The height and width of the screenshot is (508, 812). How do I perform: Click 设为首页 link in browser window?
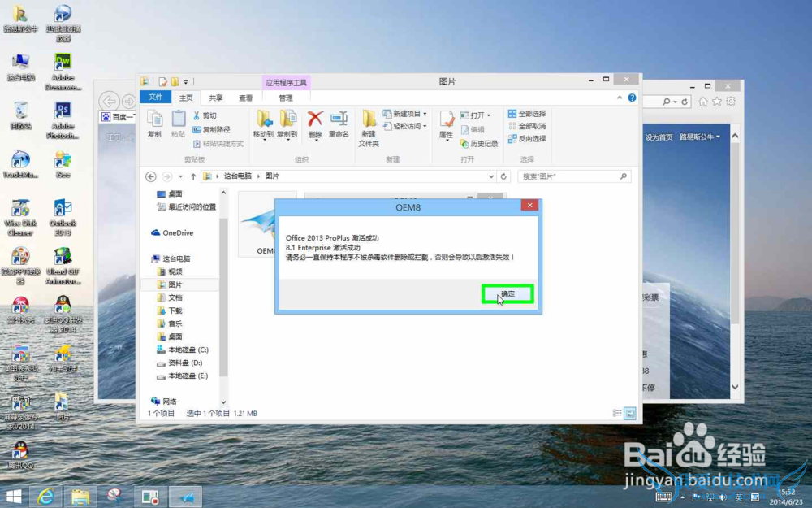(x=659, y=137)
